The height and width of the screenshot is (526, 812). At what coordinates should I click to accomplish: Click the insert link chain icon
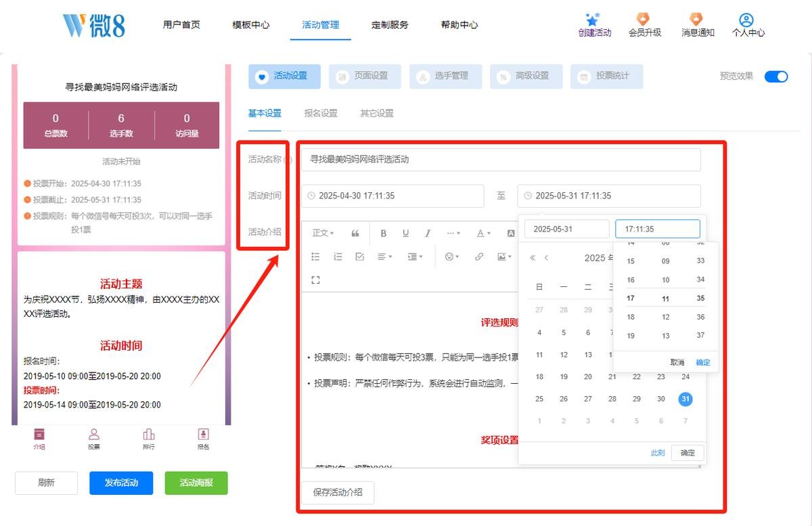(479, 257)
